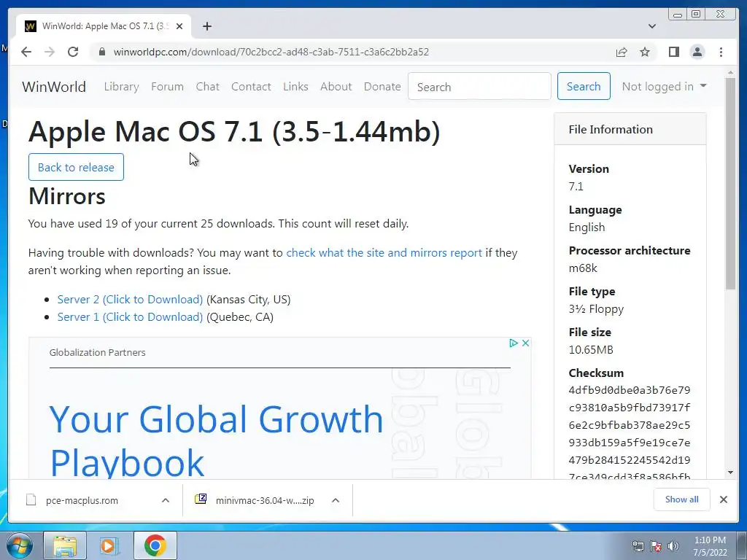Open File Explorer from the taskbar
This screenshot has width=747, height=560.
[x=65, y=545]
